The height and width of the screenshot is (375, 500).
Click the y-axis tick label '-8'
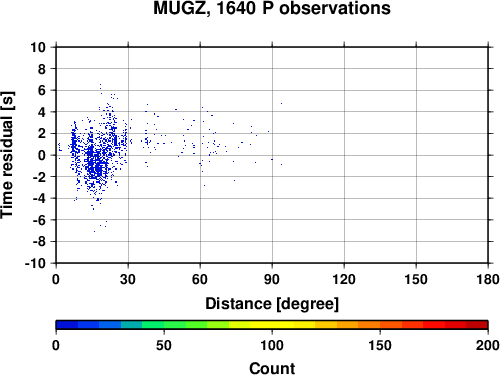pyautogui.click(x=39, y=242)
